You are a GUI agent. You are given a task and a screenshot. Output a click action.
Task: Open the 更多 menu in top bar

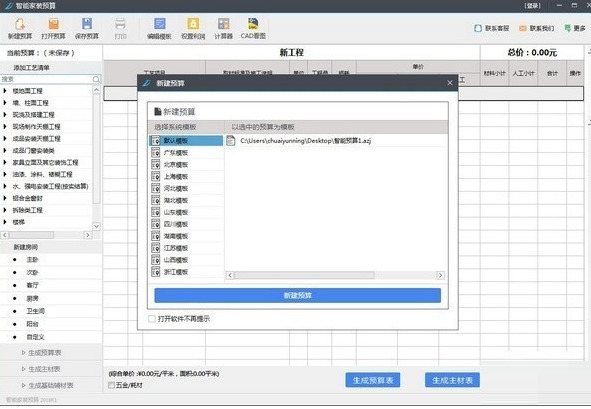click(x=575, y=28)
